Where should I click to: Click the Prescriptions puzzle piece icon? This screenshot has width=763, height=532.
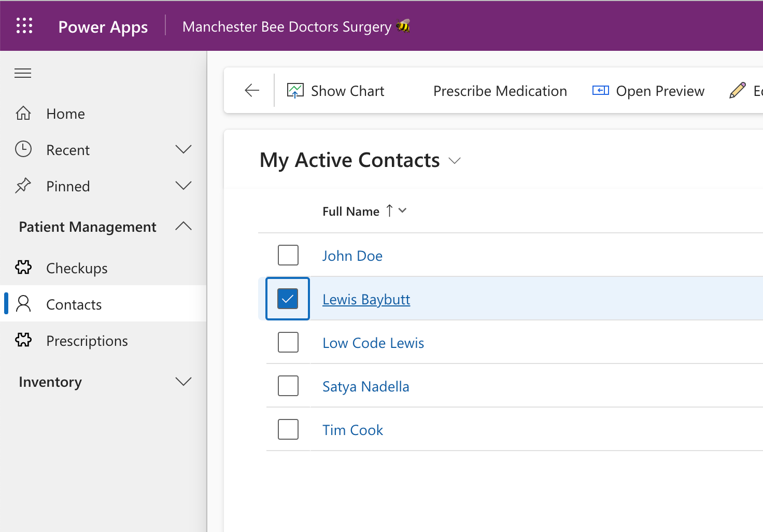(x=23, y=340)
